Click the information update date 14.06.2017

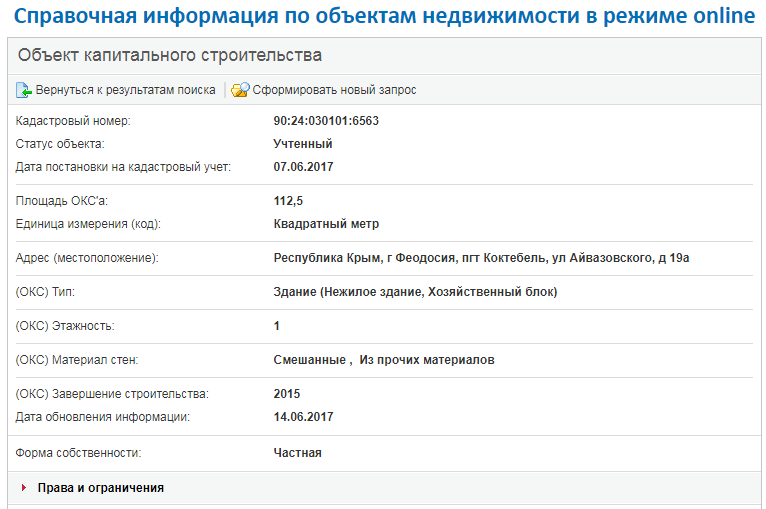303,416
